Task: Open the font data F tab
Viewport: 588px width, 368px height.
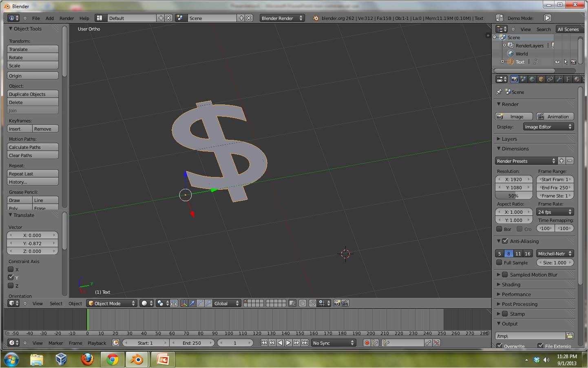Action: pyautogui.click(x=568, y=79)
